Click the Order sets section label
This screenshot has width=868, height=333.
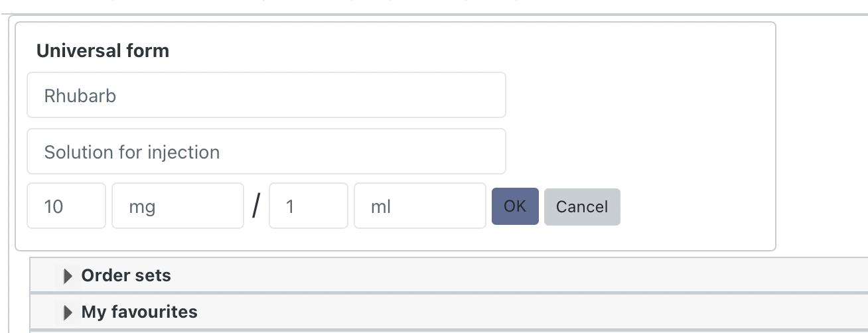coord(126,276)
